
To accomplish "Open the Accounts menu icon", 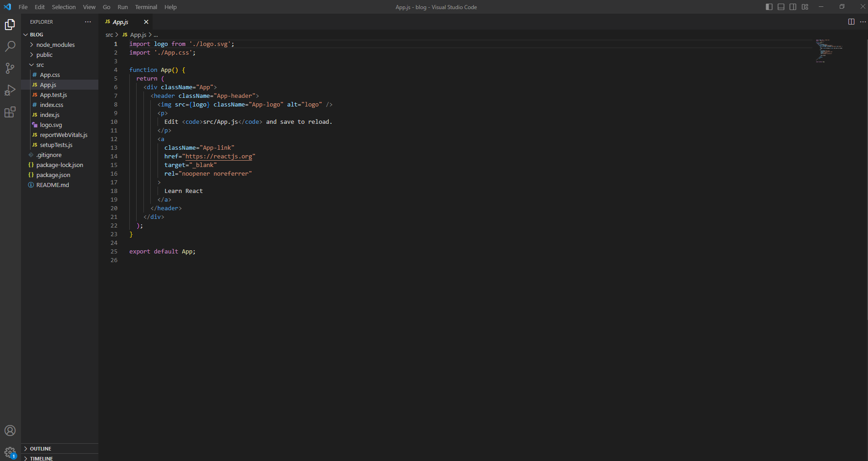I will pyautogui.click(x=10, y=431).
